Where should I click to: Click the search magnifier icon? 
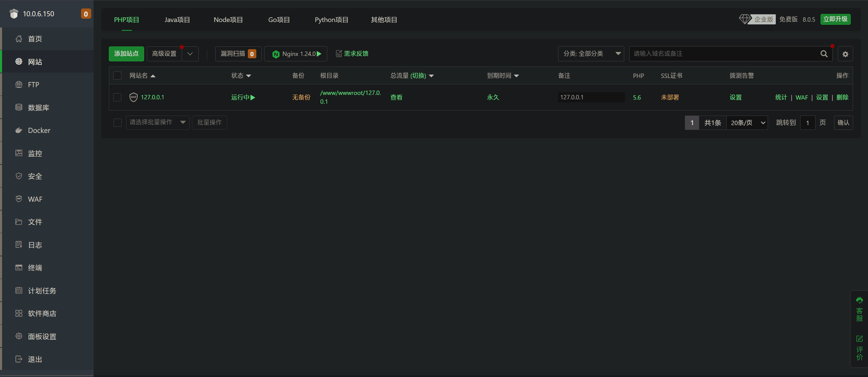pos(824,54)
